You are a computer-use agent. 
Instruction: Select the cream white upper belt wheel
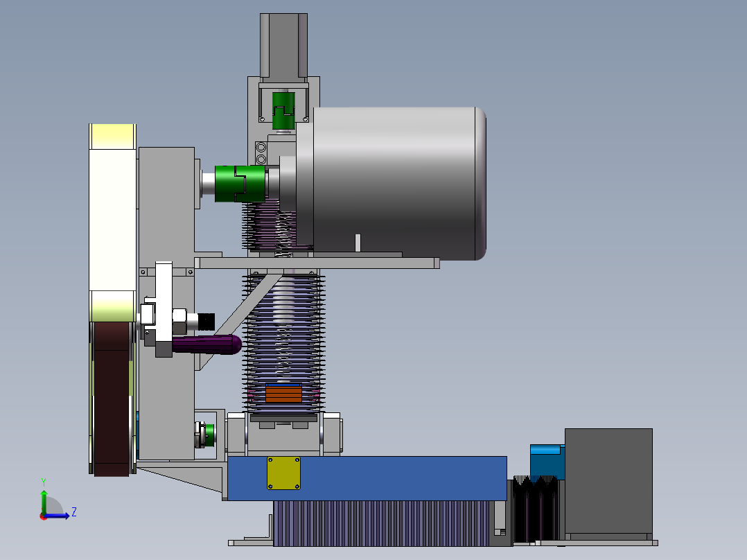112,222
